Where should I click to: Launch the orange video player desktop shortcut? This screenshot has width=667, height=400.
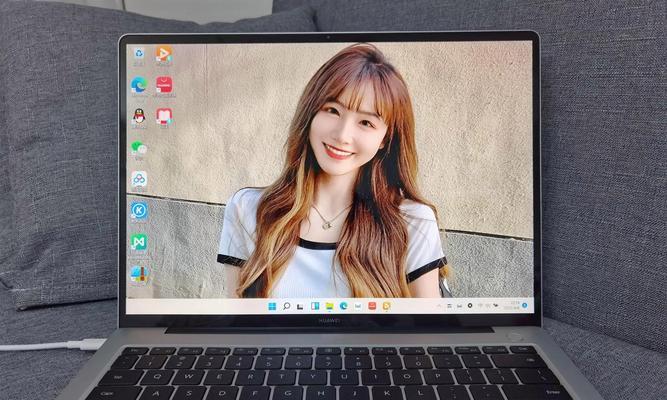coord(164,55)
